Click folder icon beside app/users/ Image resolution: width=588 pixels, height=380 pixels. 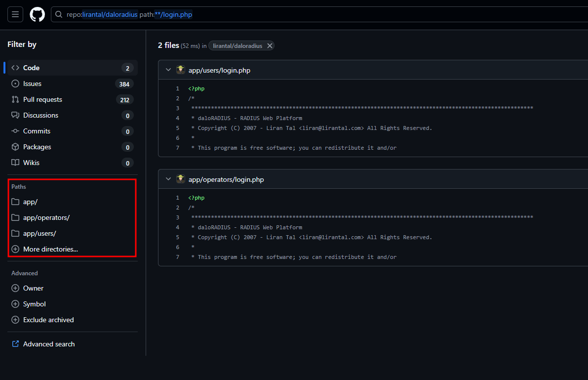(15, 233)
